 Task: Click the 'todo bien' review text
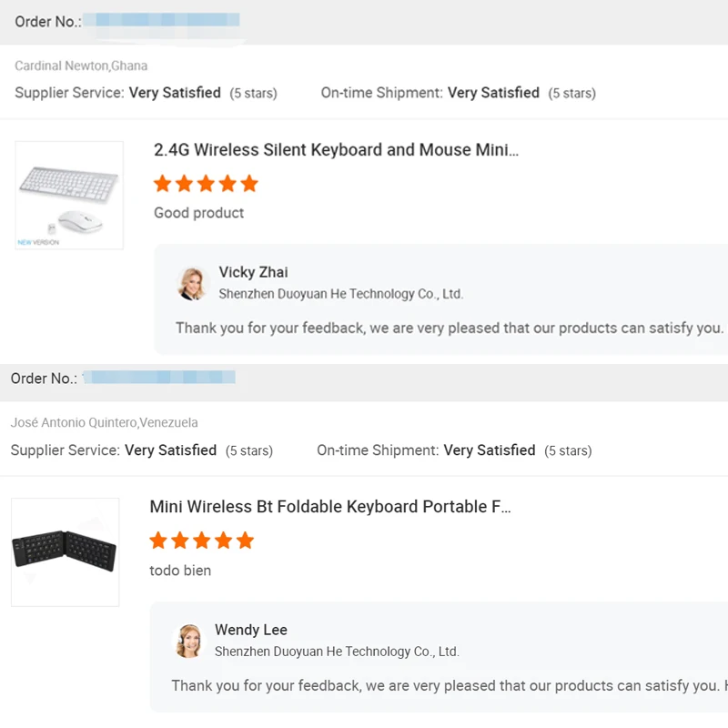180,571
